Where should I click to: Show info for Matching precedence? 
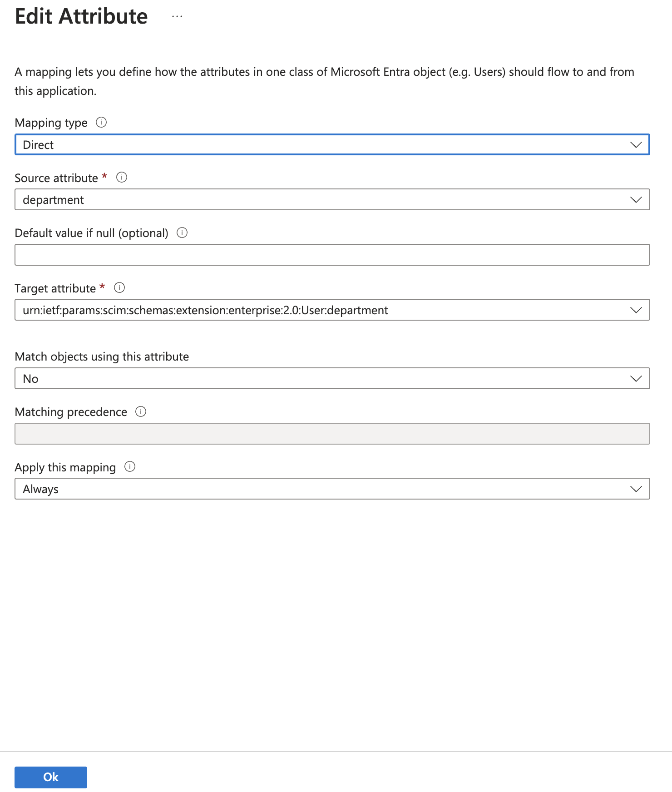tap(141, 412)
